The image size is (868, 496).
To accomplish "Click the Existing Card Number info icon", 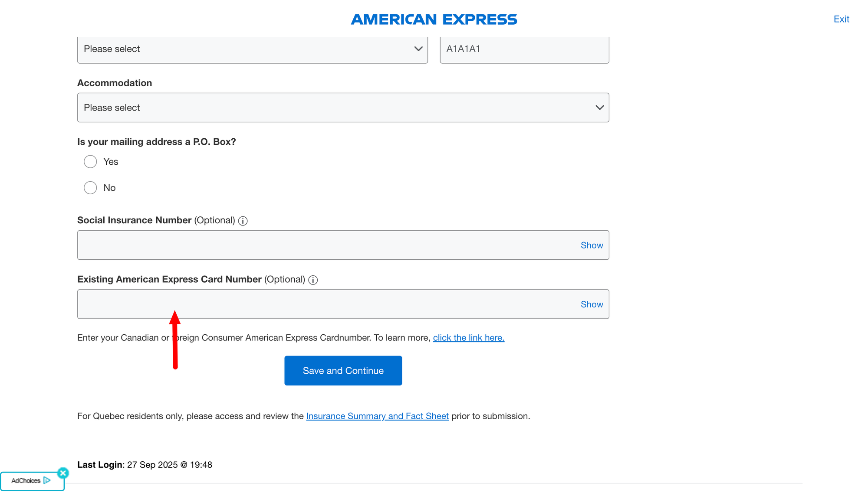I will [x=313, y=280].
